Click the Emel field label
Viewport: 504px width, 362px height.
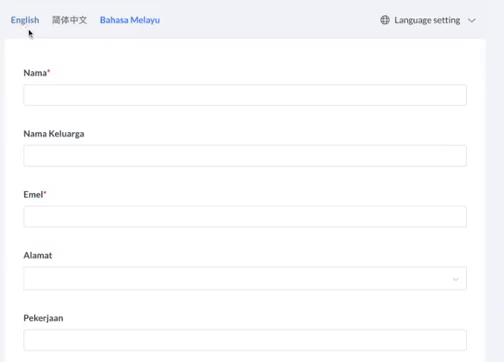click(x=33, y=194)
